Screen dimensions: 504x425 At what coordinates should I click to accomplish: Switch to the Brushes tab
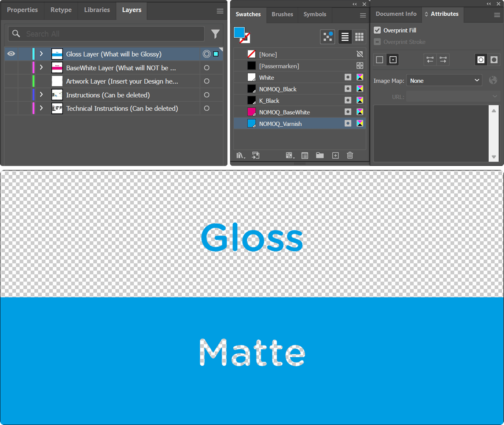pos(282,14)
